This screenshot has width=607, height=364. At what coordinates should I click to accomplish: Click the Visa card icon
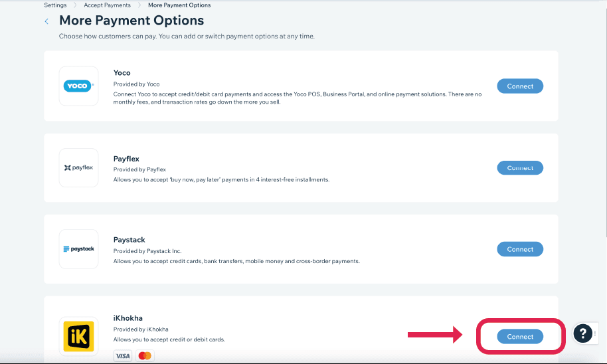123,356
